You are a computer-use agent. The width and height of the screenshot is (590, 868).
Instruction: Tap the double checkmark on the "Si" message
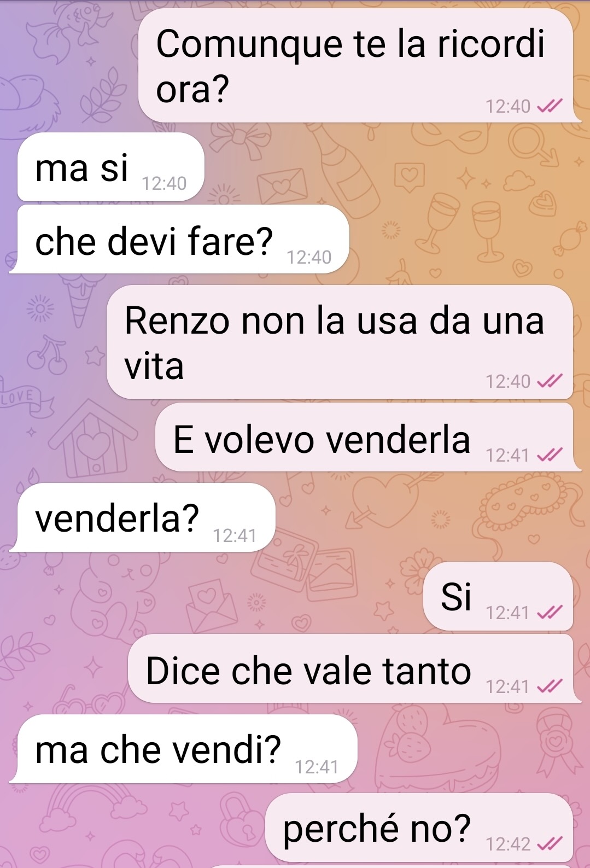coord(550,613)
